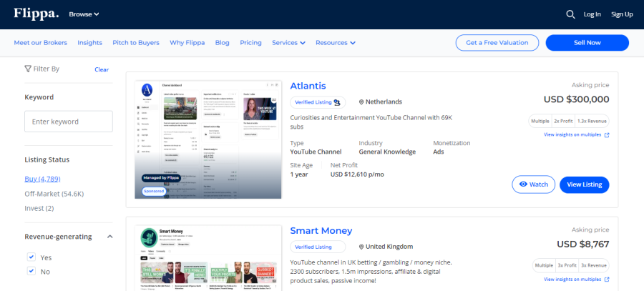Screen dimensions: 644x291
Task: Click the Sponsored tag on Atlantis thumbnail
Action: (153, 192)
